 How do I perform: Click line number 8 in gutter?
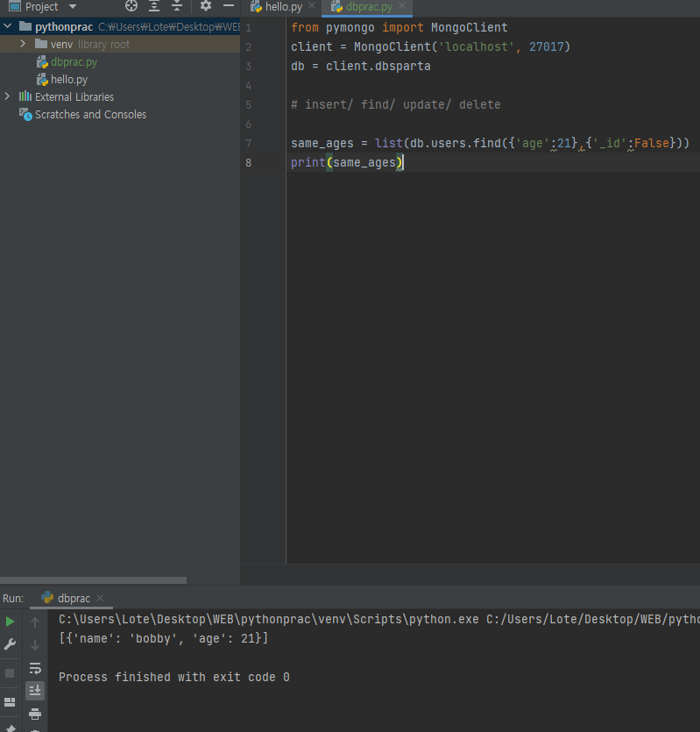(x=248, y=163)
